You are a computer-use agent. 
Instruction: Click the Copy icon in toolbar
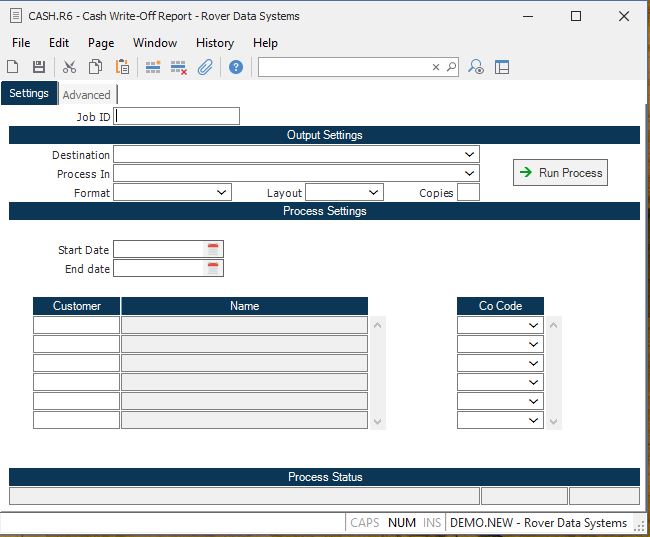(x=95, y=67)
